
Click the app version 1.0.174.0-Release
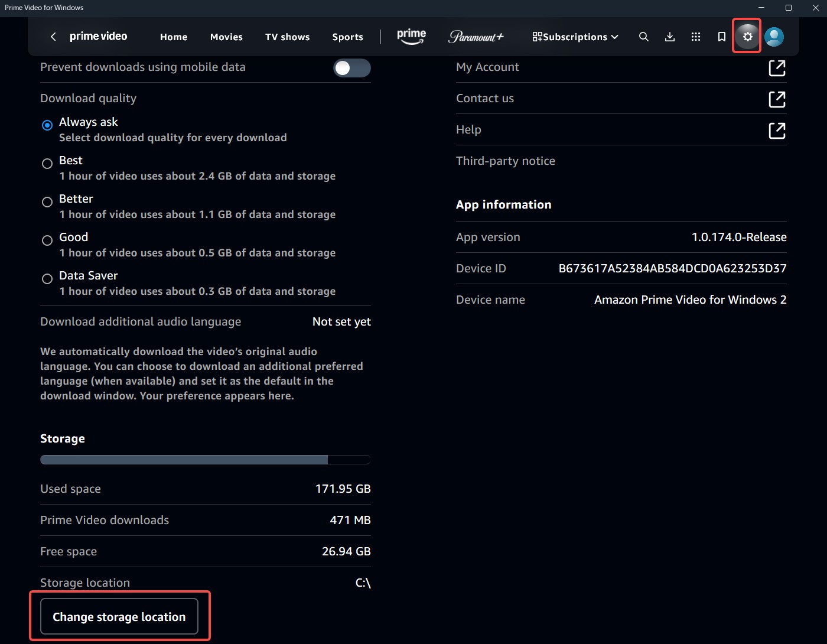click(739, 237)
